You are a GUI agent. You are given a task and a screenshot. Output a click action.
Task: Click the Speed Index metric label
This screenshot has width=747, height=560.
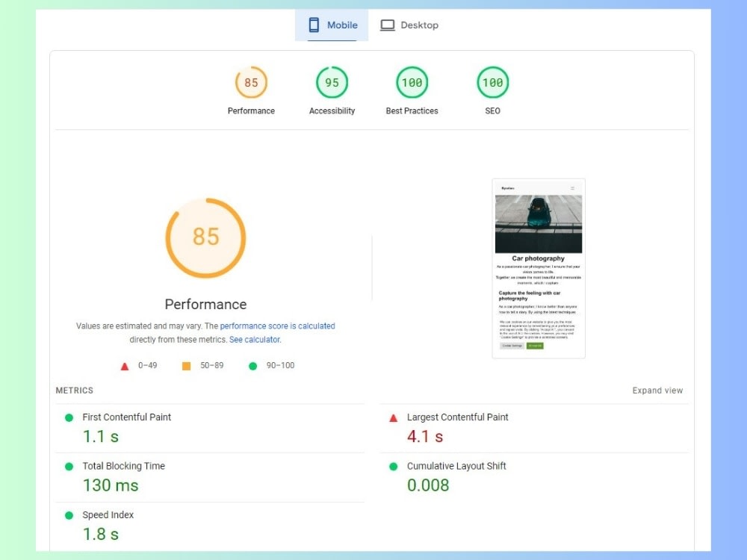[x=108, y=514]
